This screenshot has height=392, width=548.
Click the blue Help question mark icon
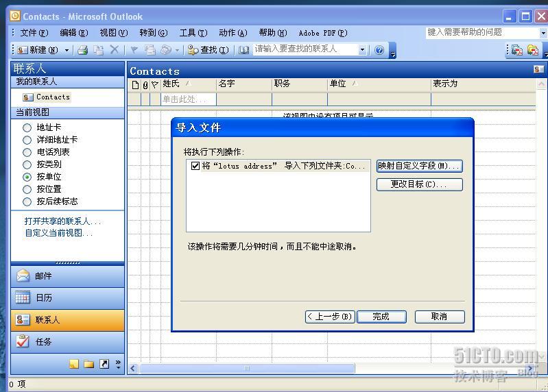[379, 50]
